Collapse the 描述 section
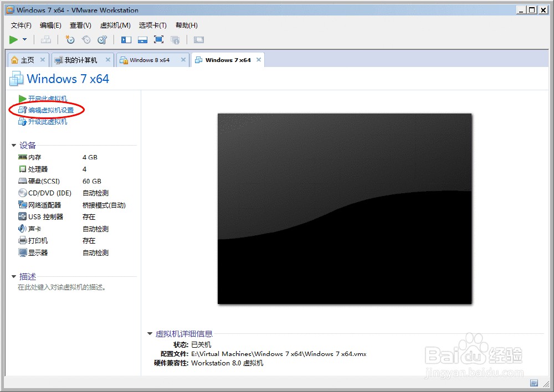Image resolution: width=554 pixels, height=392 pixels. [x=14, y=276]
